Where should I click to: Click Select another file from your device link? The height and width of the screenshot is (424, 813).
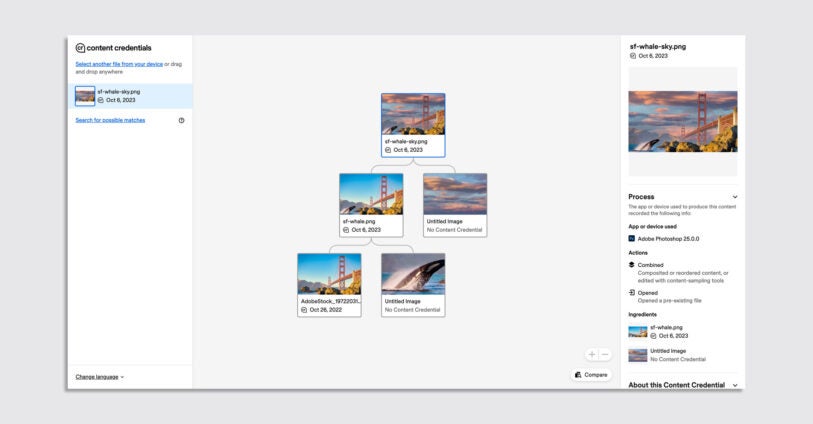(119, 64)
